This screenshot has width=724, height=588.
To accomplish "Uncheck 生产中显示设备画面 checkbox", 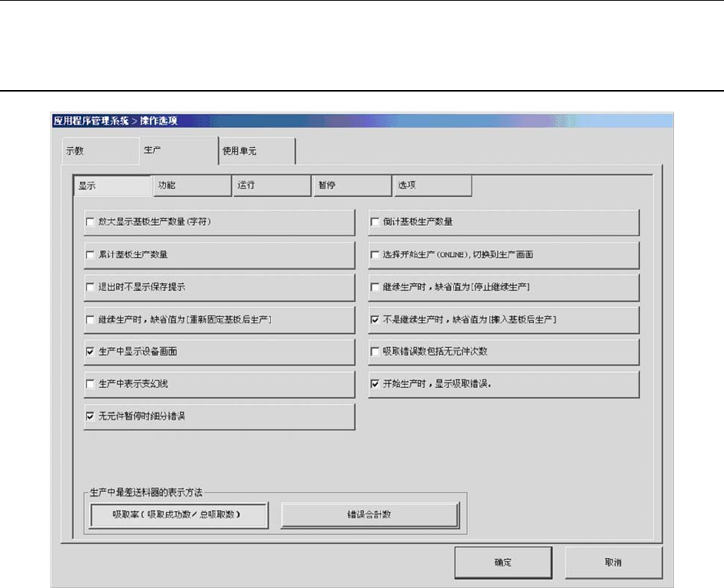I will pos(90,352).
